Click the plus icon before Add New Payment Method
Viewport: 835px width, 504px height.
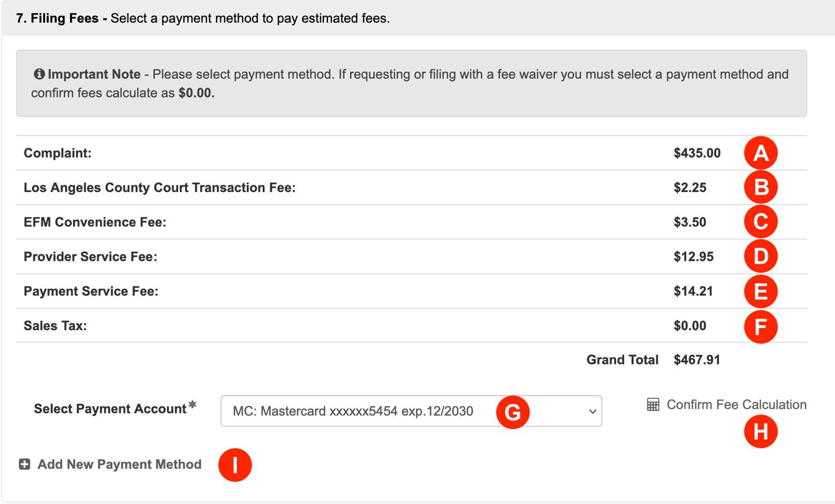pos(24,464)
